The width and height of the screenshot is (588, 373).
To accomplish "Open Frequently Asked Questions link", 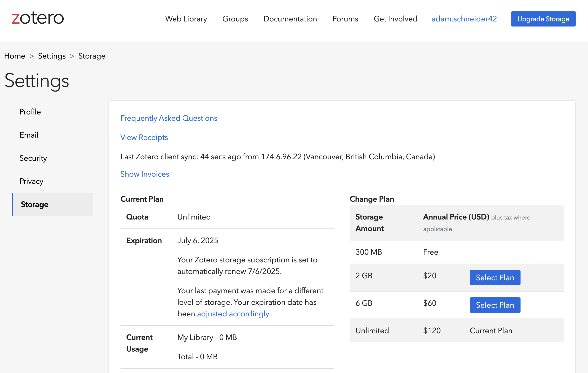I will (x=168, y=118).
